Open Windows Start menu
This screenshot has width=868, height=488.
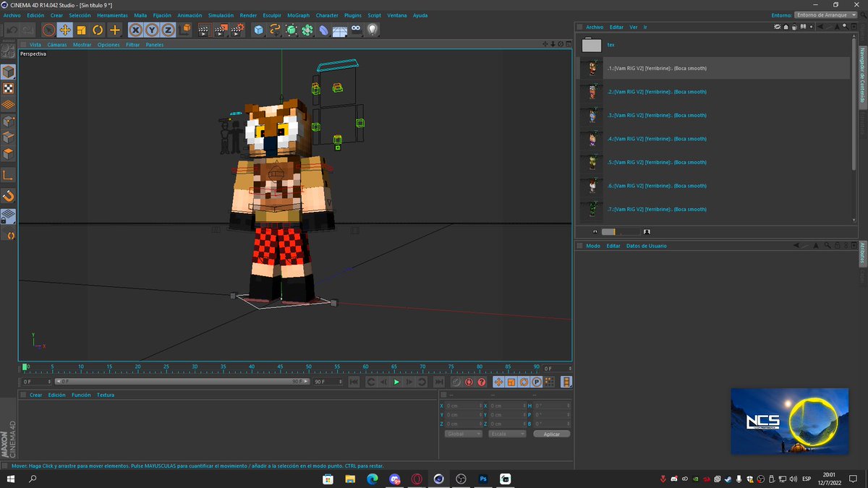point(12,479)
